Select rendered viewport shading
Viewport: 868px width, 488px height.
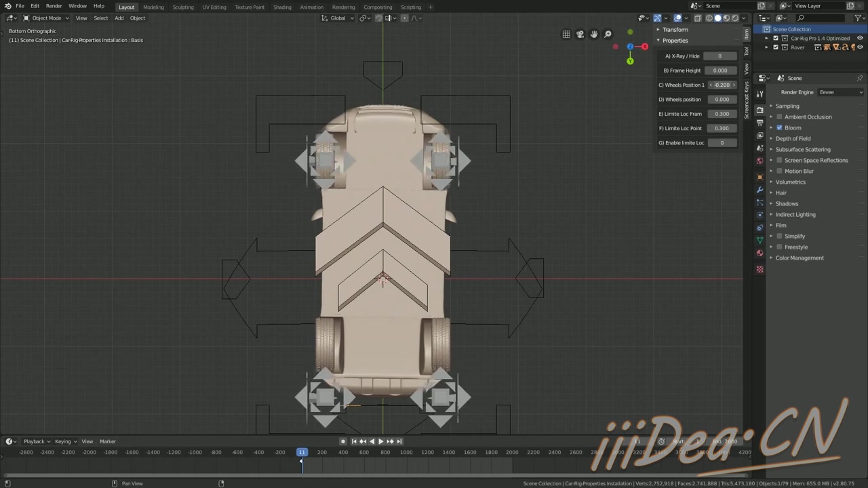[735, 18]
